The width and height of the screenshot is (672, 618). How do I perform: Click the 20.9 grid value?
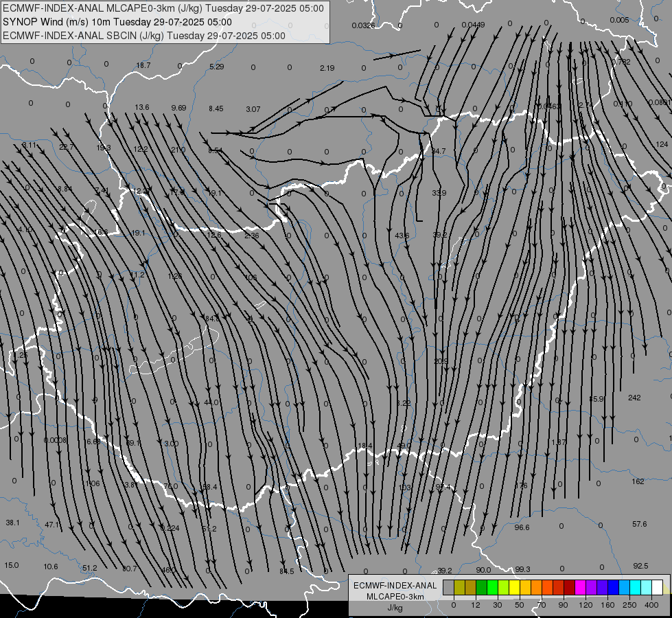(x=441, y=361)
